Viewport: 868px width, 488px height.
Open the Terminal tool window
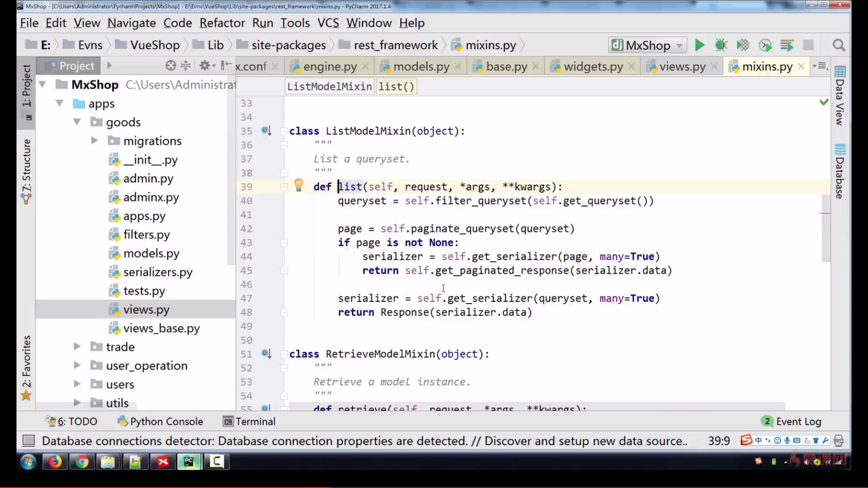(249, 421)
